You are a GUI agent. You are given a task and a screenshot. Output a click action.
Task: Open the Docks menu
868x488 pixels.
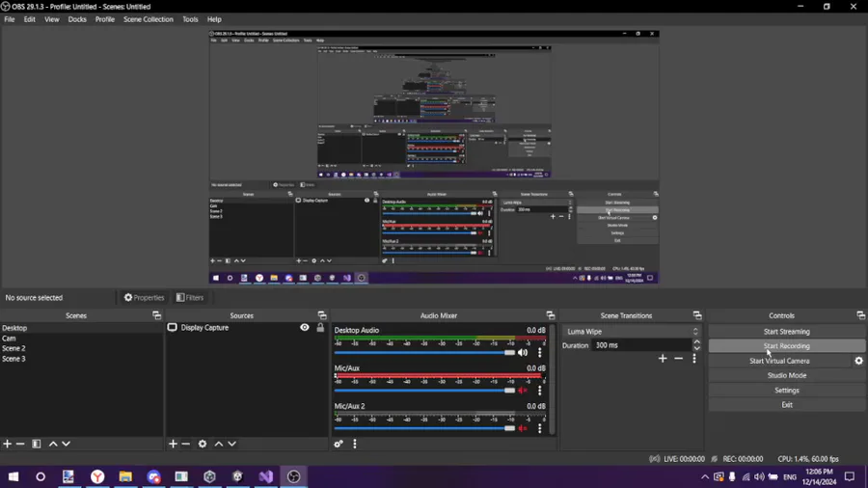pyautogui.click(x=77, y=19)
